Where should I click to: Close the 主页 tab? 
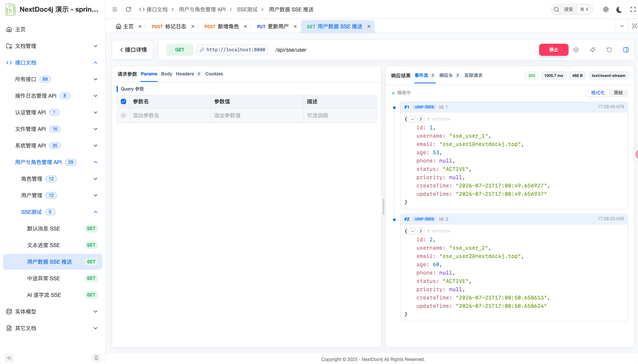(140, 26)
